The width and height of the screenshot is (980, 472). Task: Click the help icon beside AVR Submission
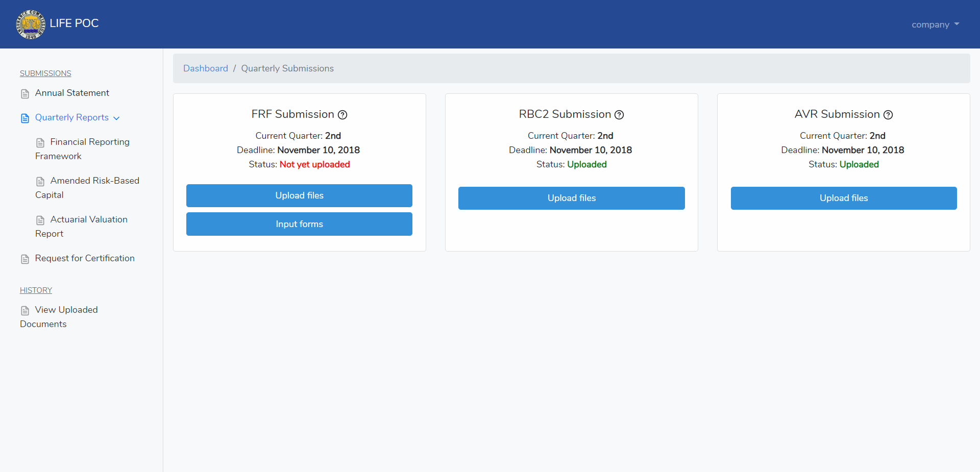[888, 115]
